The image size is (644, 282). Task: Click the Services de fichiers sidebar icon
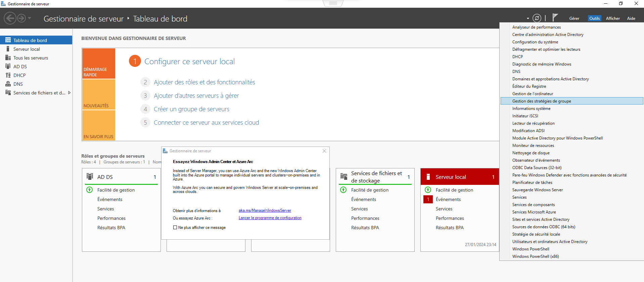(x=8, y=93)
